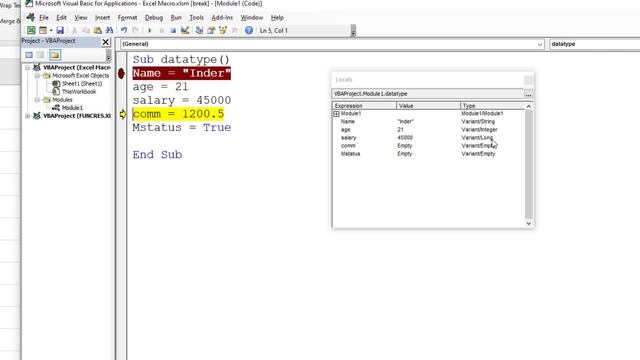
Task: Open the Run menu
Action: point(176,18)
